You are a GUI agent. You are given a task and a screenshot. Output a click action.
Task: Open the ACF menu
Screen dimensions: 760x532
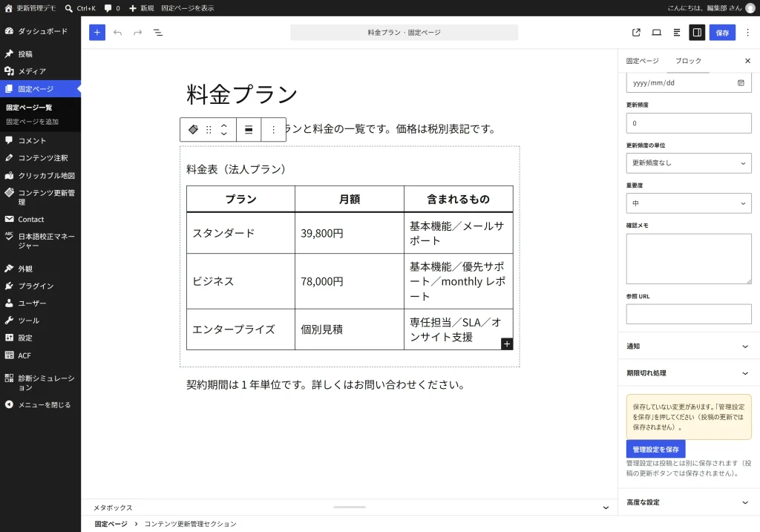pyautogui.click(x=40, y=355)
